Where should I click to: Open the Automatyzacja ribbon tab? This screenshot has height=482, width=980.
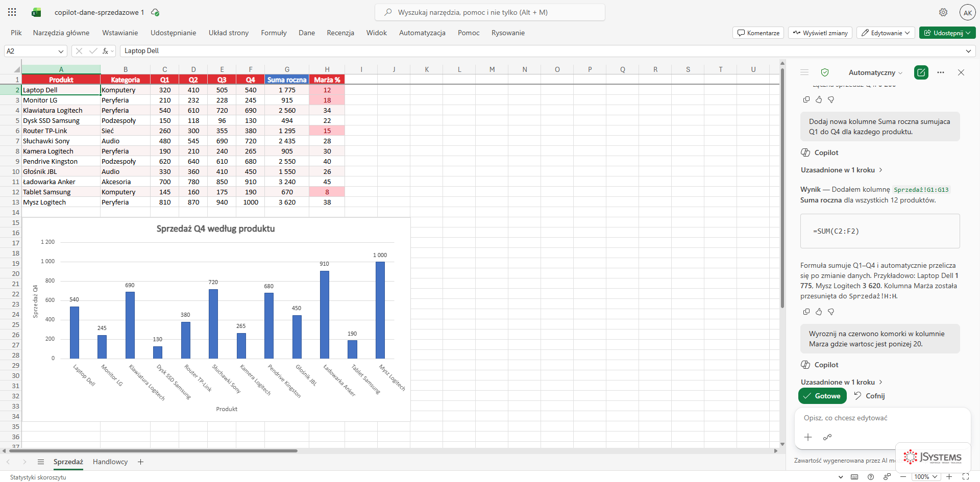[x=422, y=33]
